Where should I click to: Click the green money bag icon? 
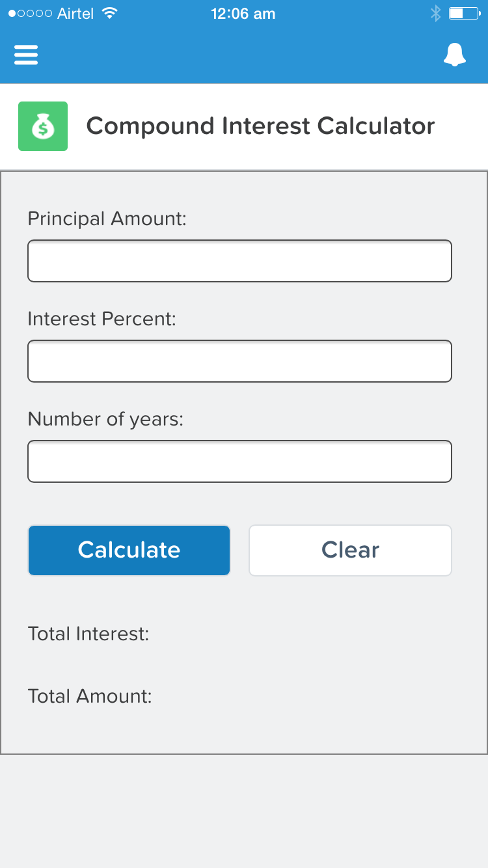coord(43,126)
